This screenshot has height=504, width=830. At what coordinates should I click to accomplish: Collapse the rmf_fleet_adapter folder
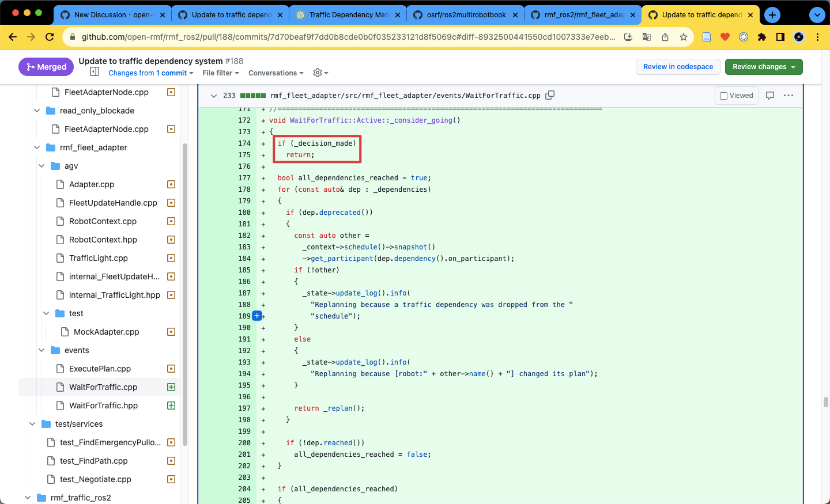coord(37,147)
